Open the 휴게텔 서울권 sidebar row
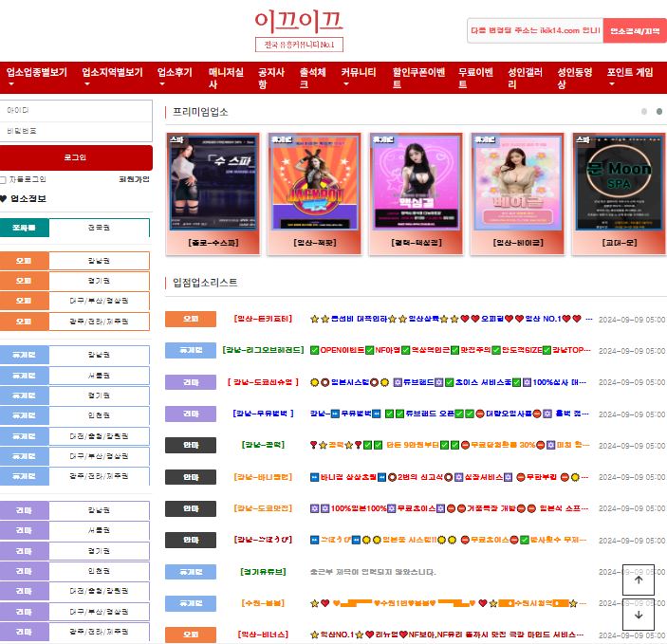This screenshot has width=667, height=644. (75, 376)
